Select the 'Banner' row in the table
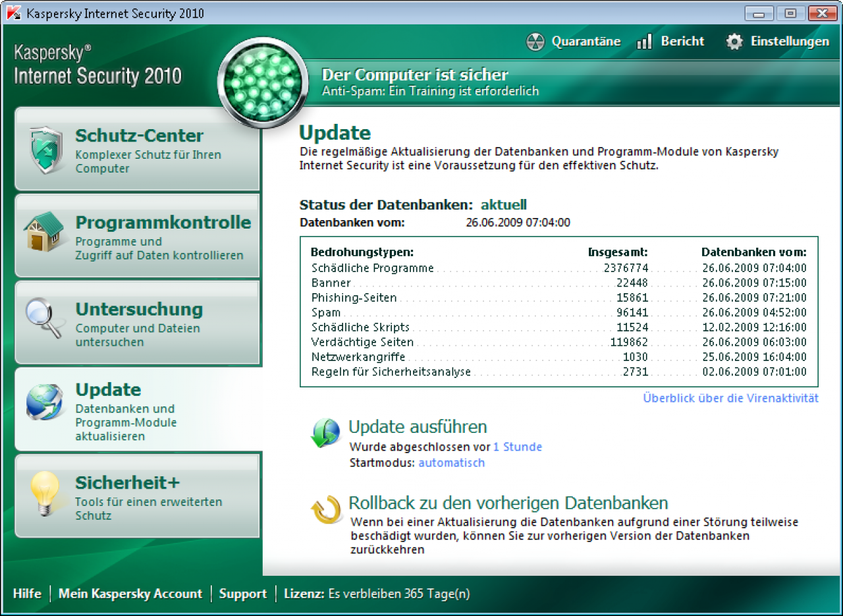The height and width of the screenshot is (616, 843). (558, 283)
